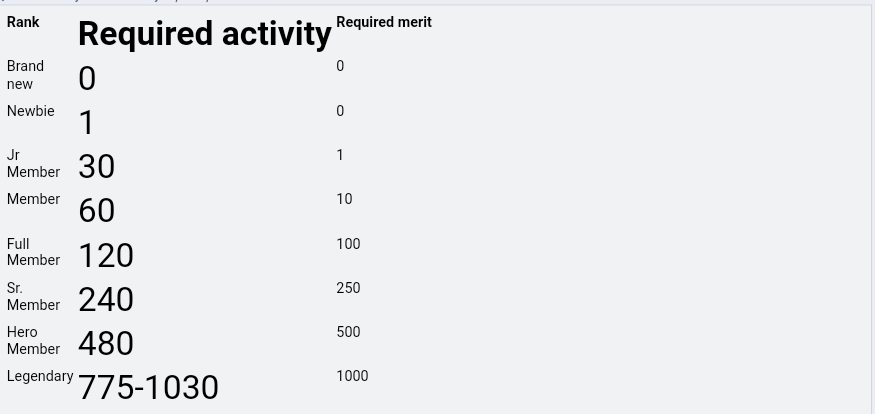Click the Rank column header
Viewport: 875px width, 414px height.
pyautogui.click(x=23, y=22)
